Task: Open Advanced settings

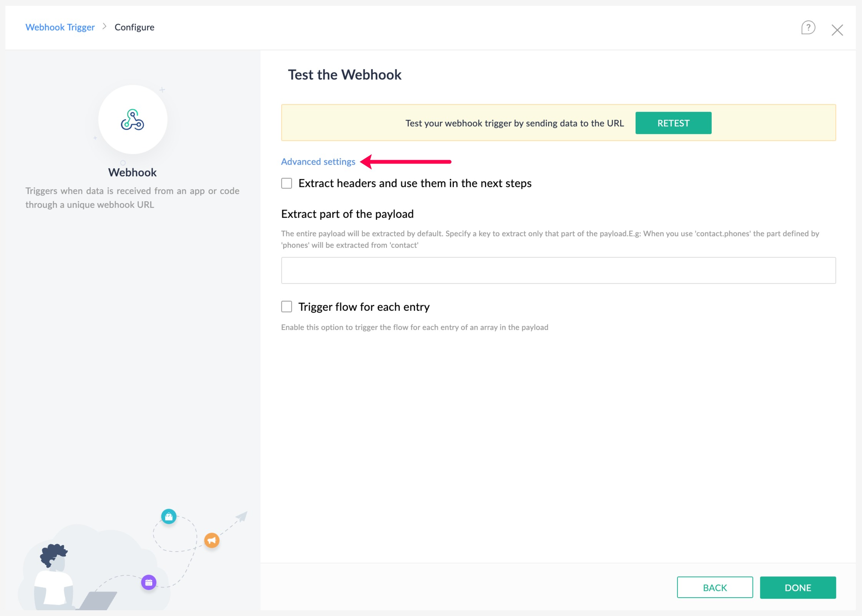Action: pyautogui.click(x=318, y=161)
